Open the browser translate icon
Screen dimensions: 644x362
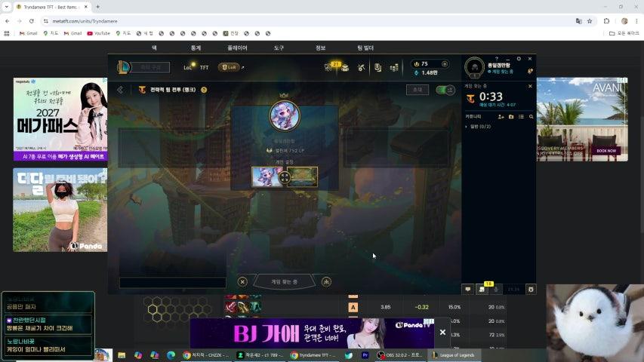click(x=579, y=21)
